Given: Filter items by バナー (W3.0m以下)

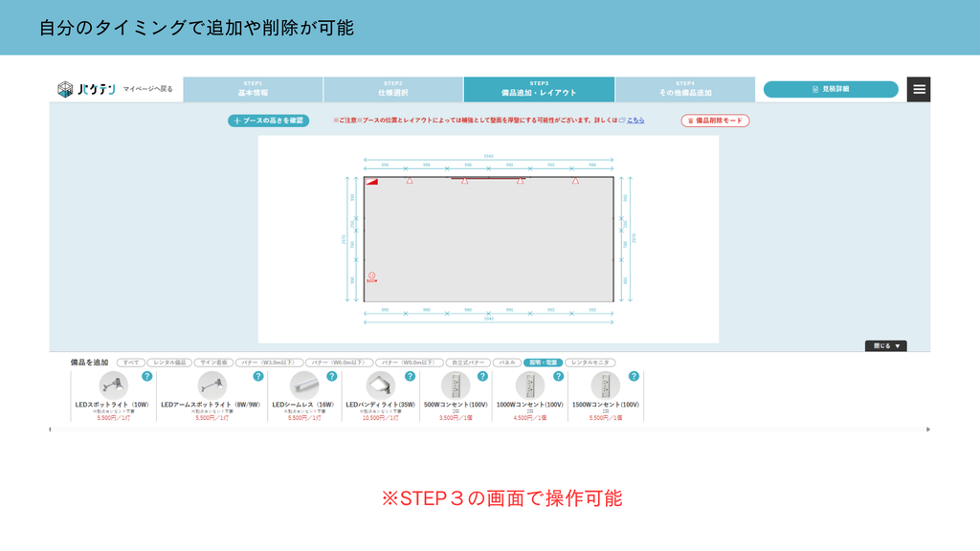Looking at the screenshot, I should (269, 363).
